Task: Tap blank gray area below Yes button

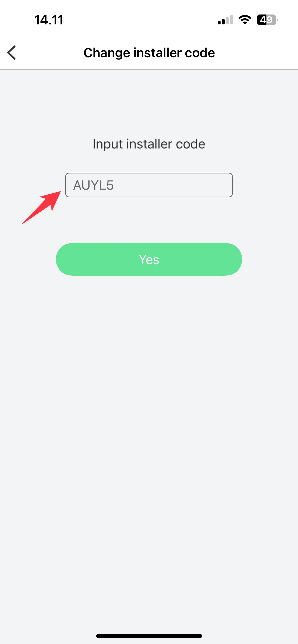Action: (x=149, y=432)
